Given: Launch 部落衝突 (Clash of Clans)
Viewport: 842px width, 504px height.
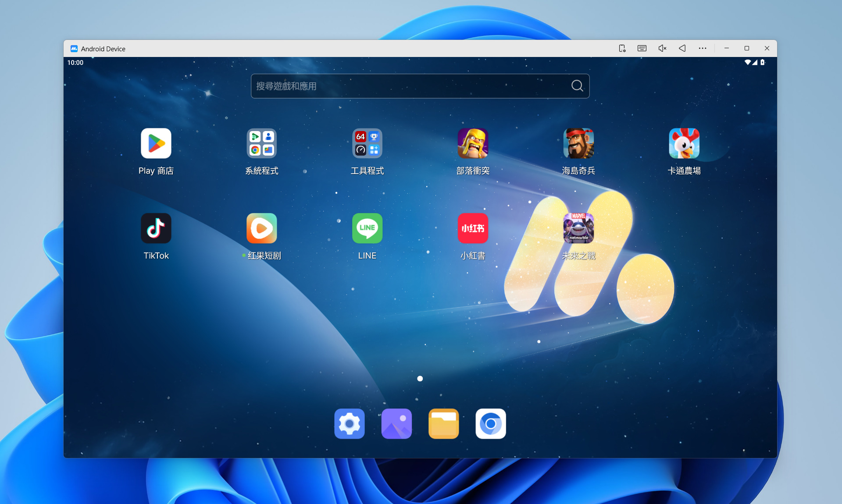Looking at the screenshot, I should [x=473, y=143].
